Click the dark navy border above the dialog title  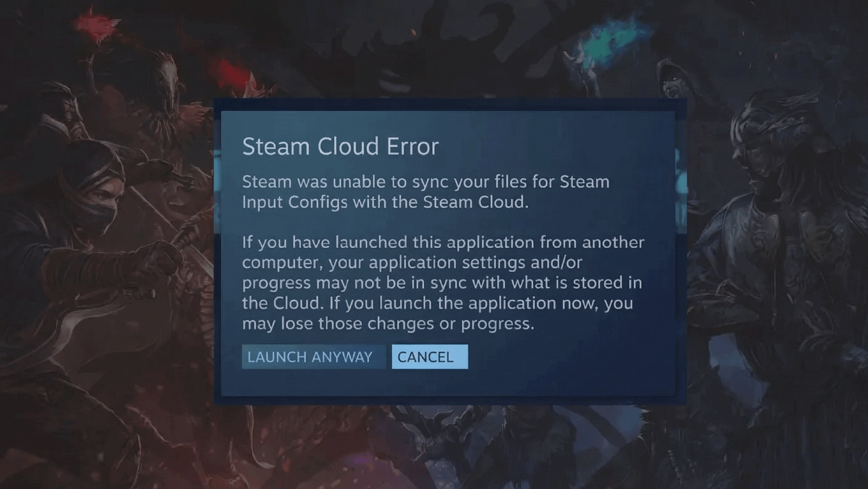(449, 105)
